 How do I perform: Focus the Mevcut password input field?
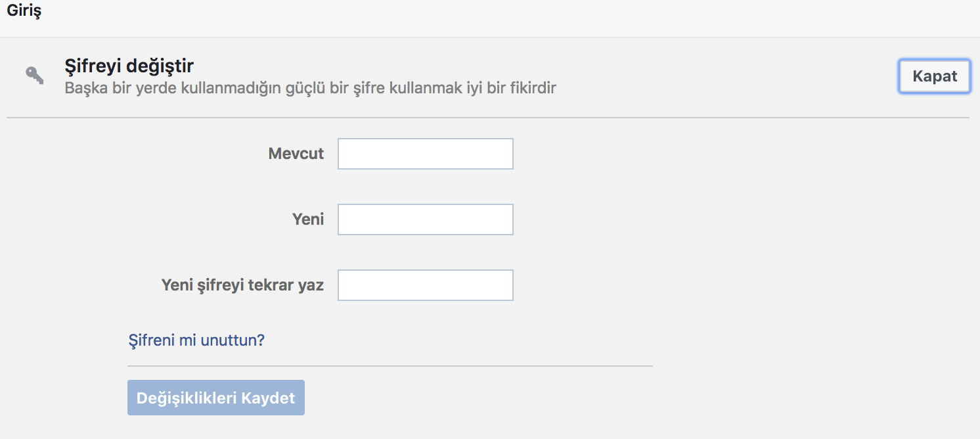pos(425,154)
